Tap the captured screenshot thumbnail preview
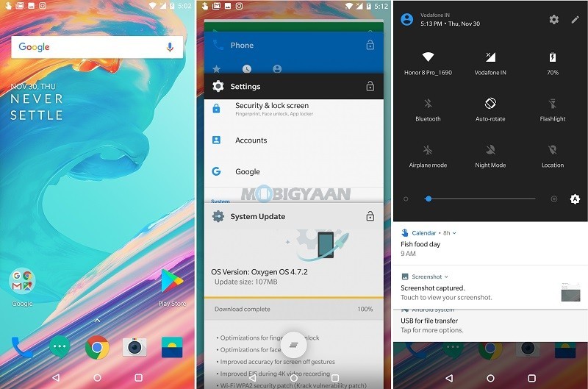The height and width of the screenshot is (389, 588). (571, 292)
